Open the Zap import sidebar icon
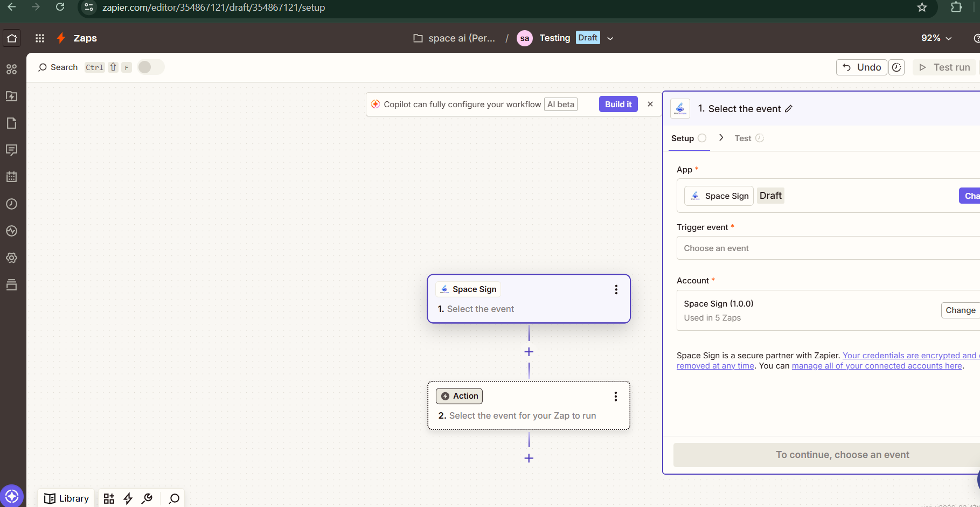 (12, 96)
